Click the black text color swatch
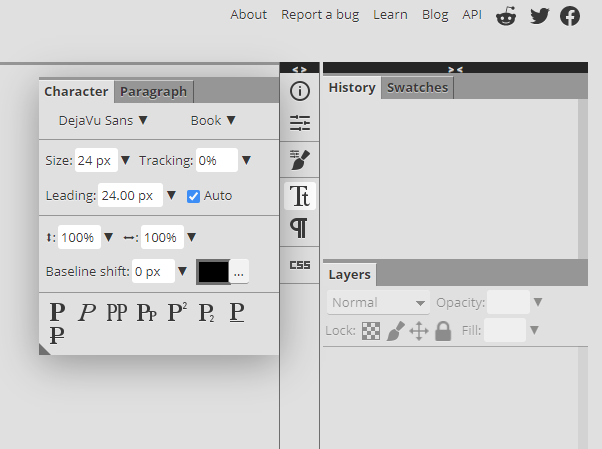Screen dimensions: 602x449 pos(213,271)
